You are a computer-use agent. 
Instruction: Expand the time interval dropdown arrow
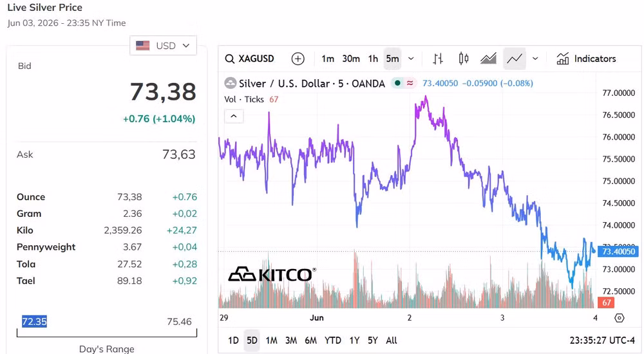tap(411, 59)
